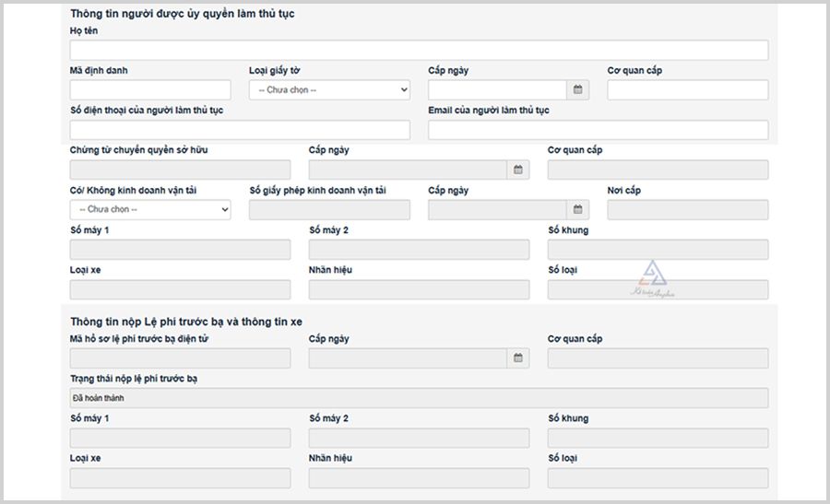Click Cơ quan cấp field beside Loại giấy tờ row

[687, 90]
